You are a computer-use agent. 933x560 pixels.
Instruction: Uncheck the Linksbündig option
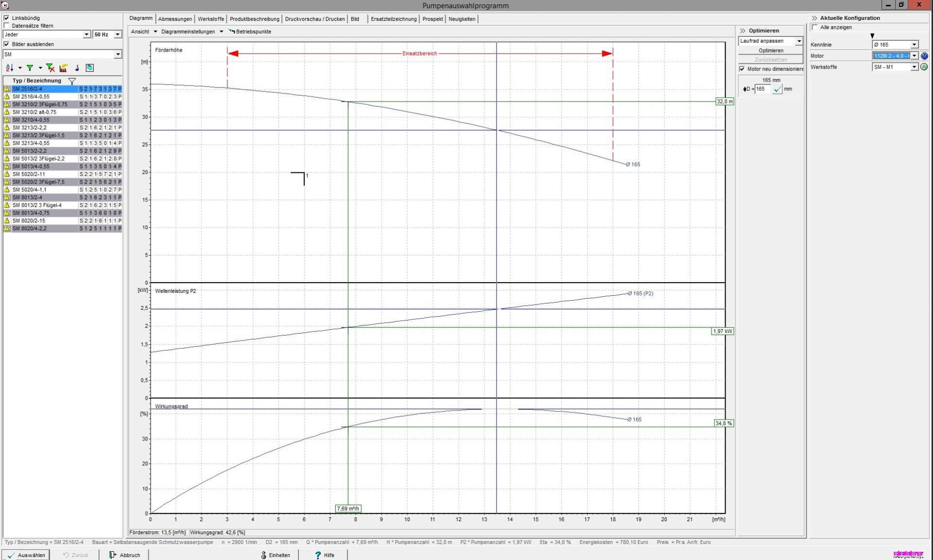[x=6, y=17]
